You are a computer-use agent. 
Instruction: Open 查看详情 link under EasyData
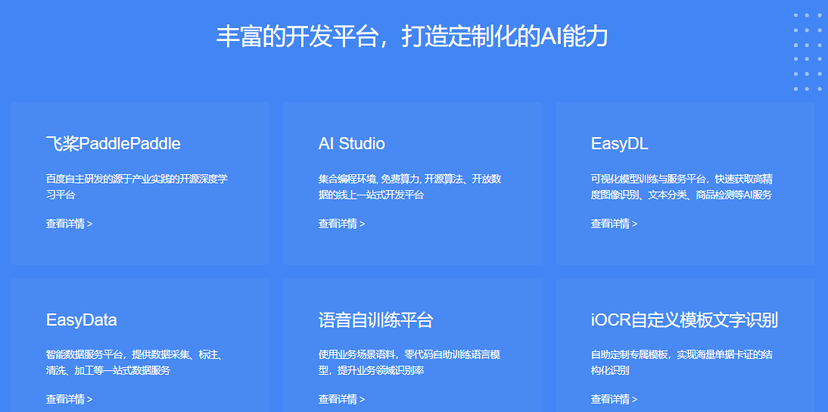point(69,399)
